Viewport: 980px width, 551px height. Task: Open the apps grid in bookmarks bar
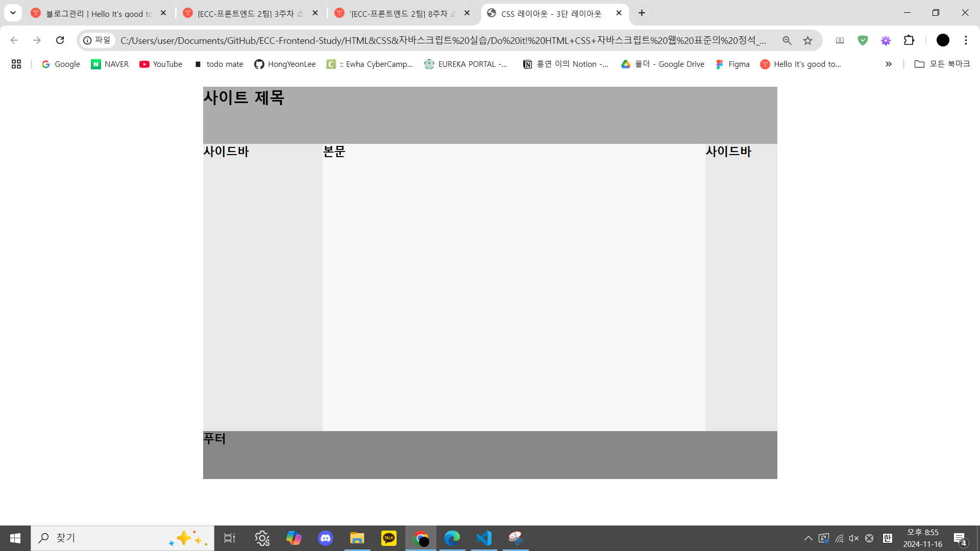pyautogui.click(x=16, y=64)
